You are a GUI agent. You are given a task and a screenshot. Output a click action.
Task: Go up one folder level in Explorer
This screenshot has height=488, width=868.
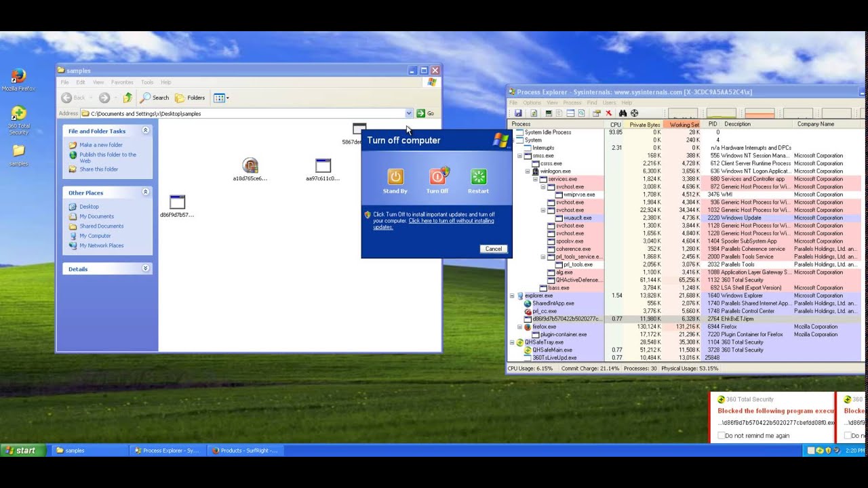pos(127,98)
